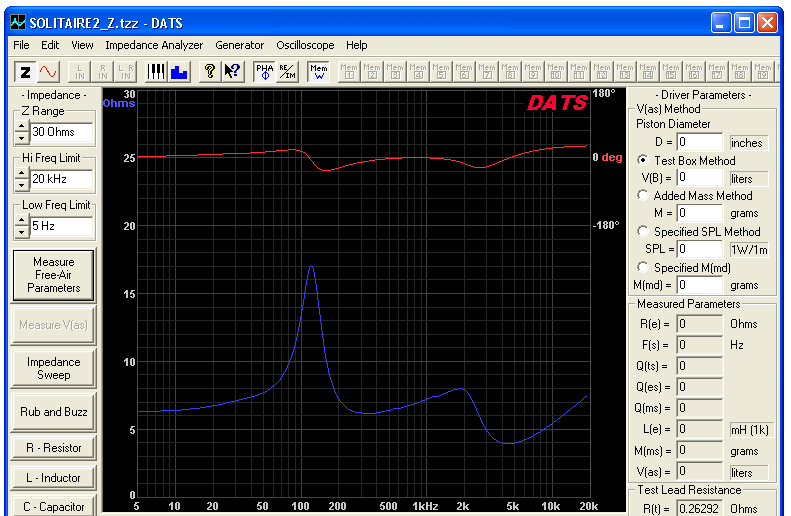The height and width of the screenshot is (516, 791).
Task: Open the Help menu
Action: coord(357,45)
